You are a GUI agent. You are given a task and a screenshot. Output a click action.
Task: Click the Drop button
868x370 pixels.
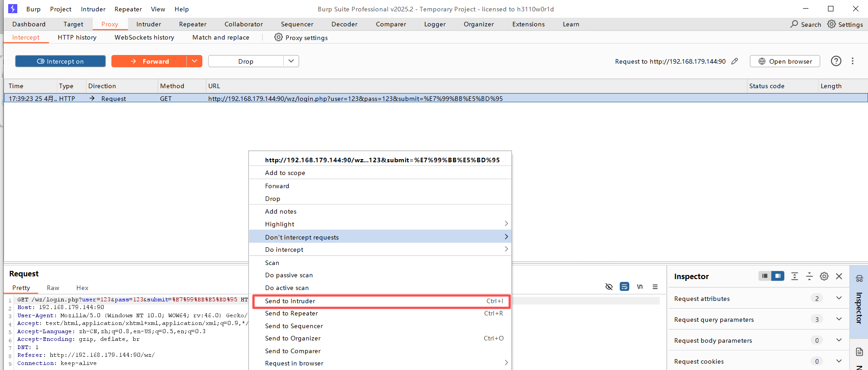click(x=246, y=61)
